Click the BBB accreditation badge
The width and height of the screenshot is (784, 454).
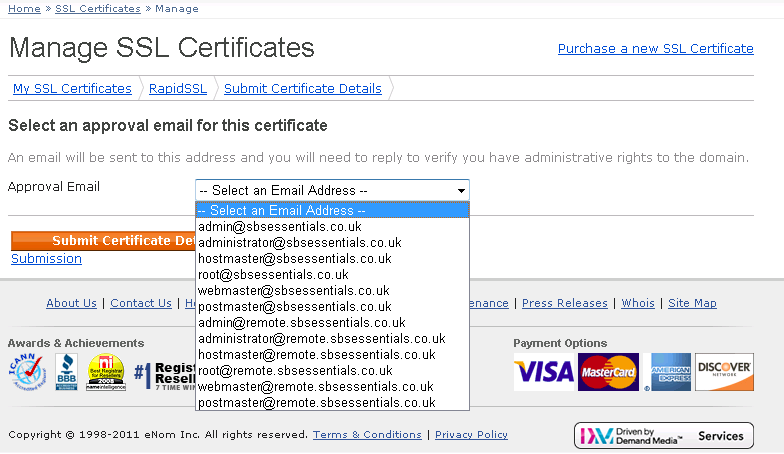click(x=67, y=373)
